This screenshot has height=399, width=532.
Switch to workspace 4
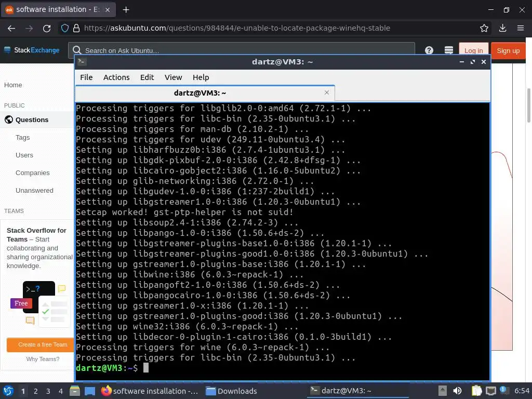click(x=61, y=391)
